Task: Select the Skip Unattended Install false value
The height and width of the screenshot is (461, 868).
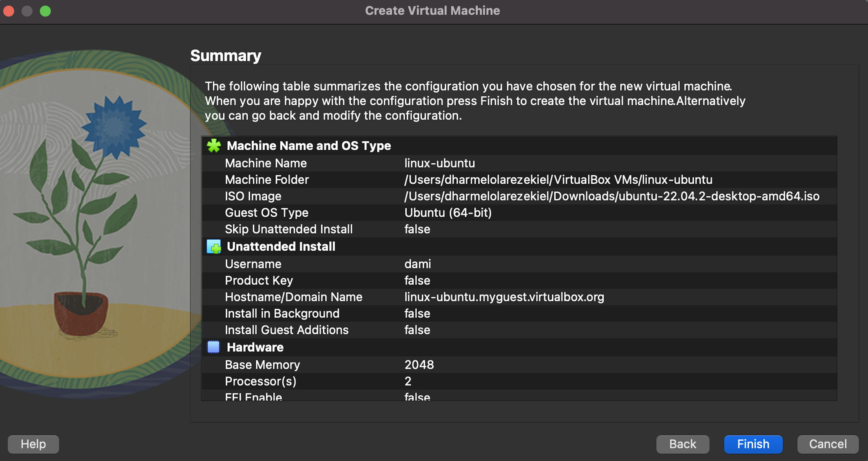Action: click(417, 229)
